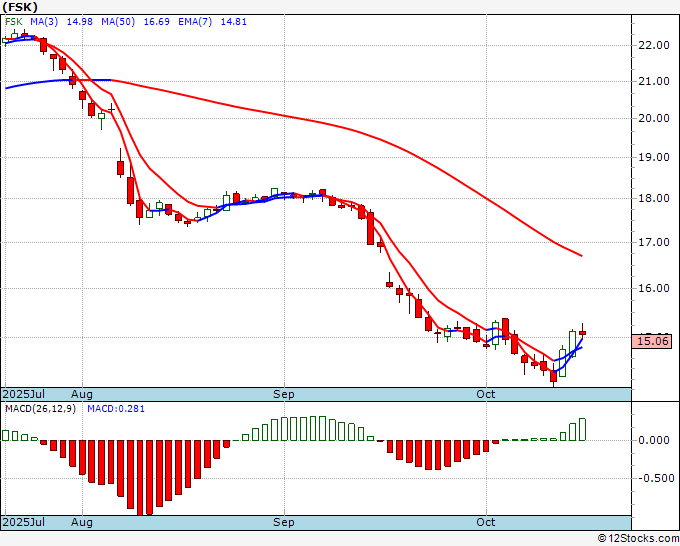Click the ©12Stocks.com link
Image resolution: width=680 pixels, height=546 pixels.
(638, 539)
